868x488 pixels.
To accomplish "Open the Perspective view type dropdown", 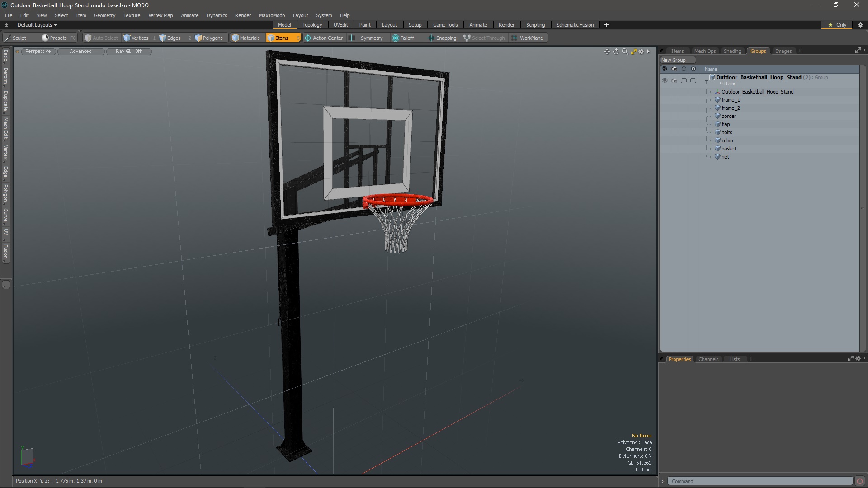I will pyautogui.click(x=38, y=52).
